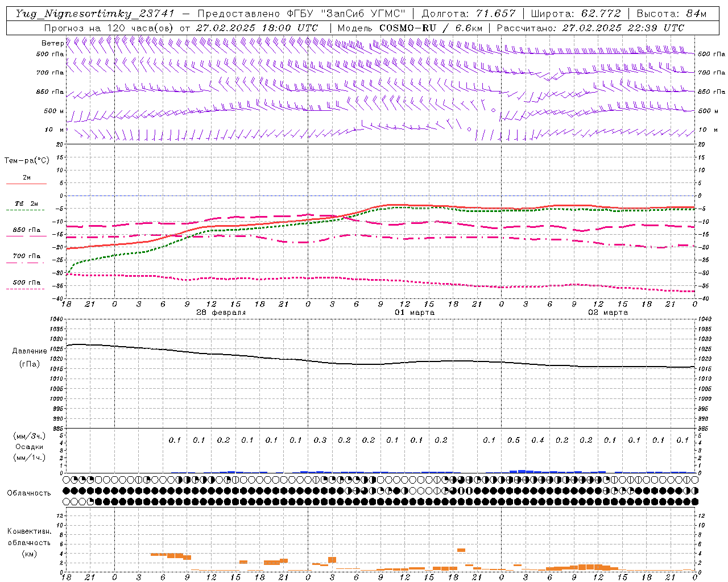
Task: Click the forecast header Прогноз на 120 часа(ов)
Action: pos(110,28)
